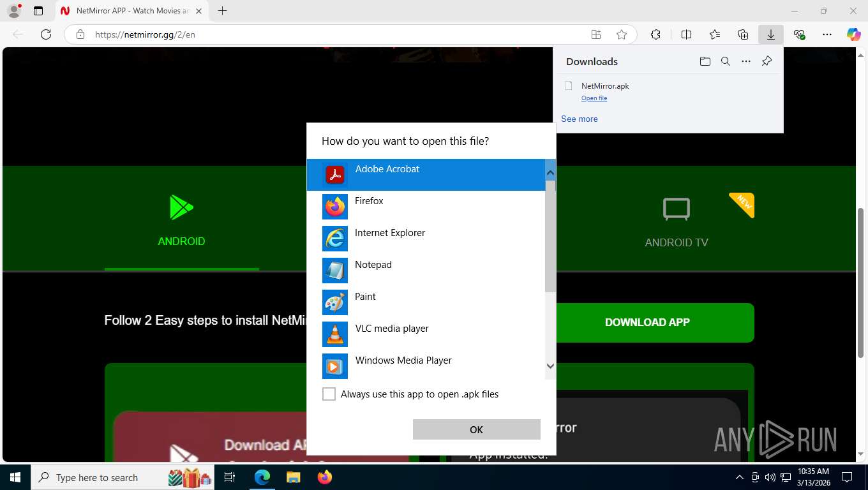Click the Edge Downloads toolbar button
Screen dimensions: 868x490
[771, 34]
